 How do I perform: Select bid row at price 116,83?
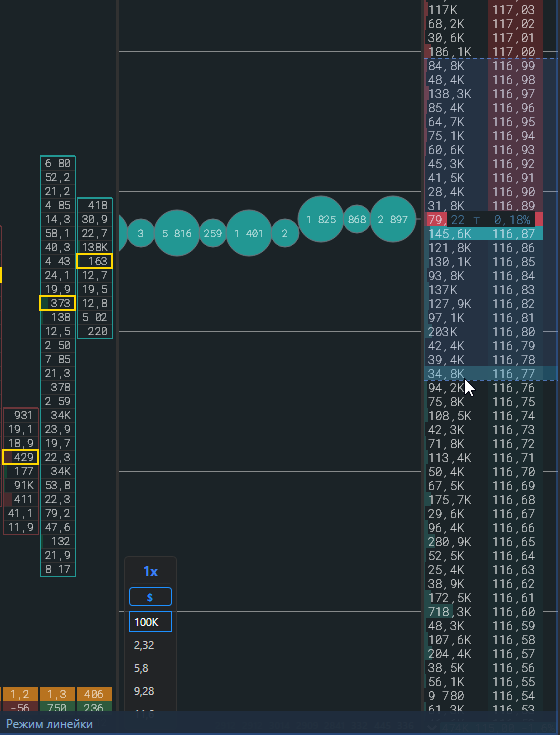coord(485,290)
